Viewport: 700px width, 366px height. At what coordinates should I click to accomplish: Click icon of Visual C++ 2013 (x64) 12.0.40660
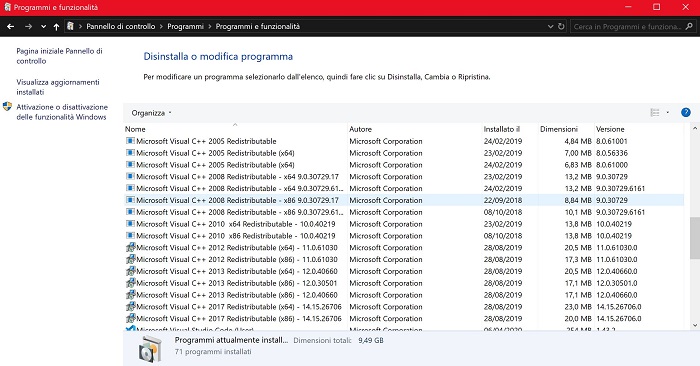pyautogui.click(x=130, y=271)
